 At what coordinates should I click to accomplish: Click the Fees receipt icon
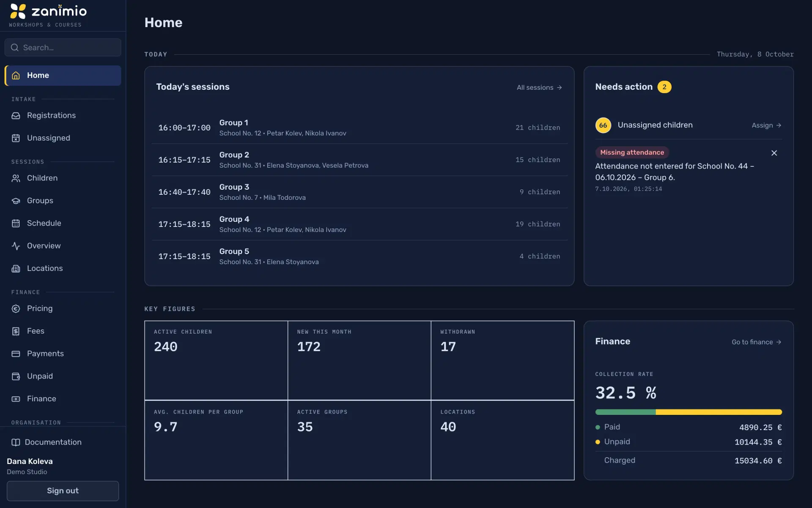click(16, 331)
